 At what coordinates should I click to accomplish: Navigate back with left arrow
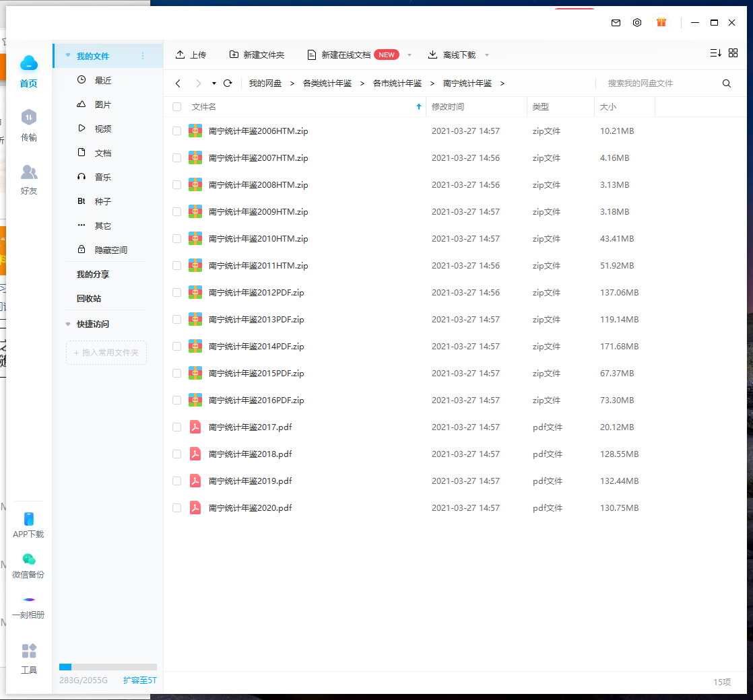pos(178,83)
